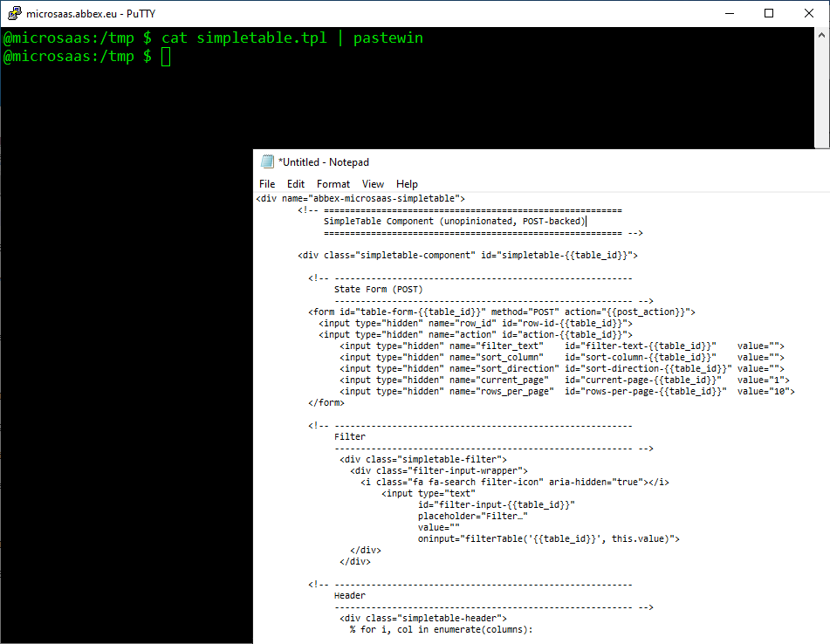830x644 pixels.
Task: Place caret after 'POST-backed)' in Notepad
Action: (586, 222)
